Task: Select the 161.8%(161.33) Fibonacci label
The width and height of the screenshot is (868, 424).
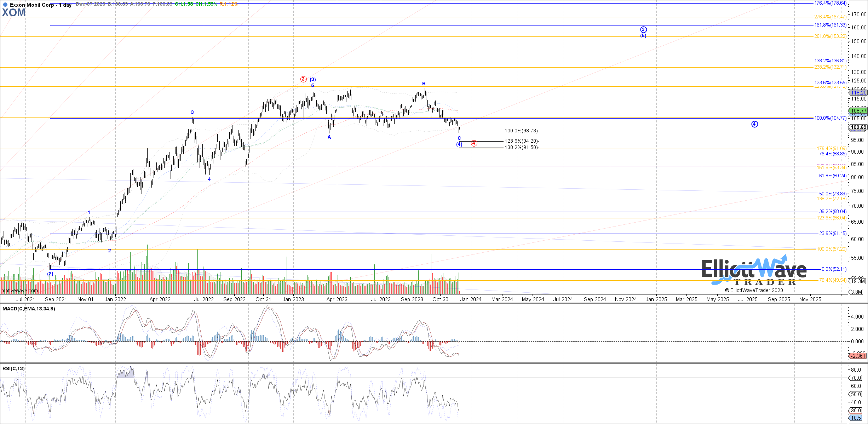Action: (x=830, y=25)
